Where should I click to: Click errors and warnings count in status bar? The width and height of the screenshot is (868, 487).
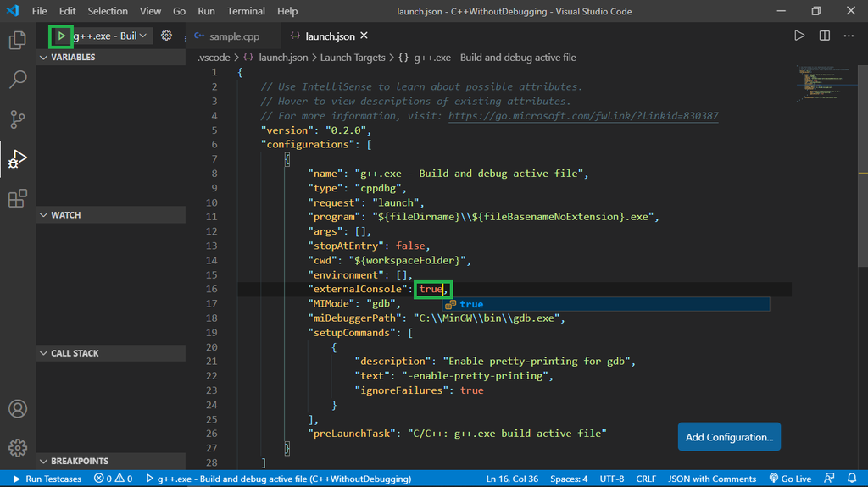point(113,479)
